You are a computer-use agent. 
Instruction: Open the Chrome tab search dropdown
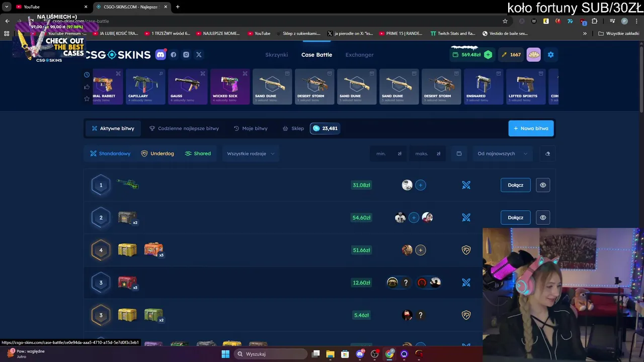point(7,7)
